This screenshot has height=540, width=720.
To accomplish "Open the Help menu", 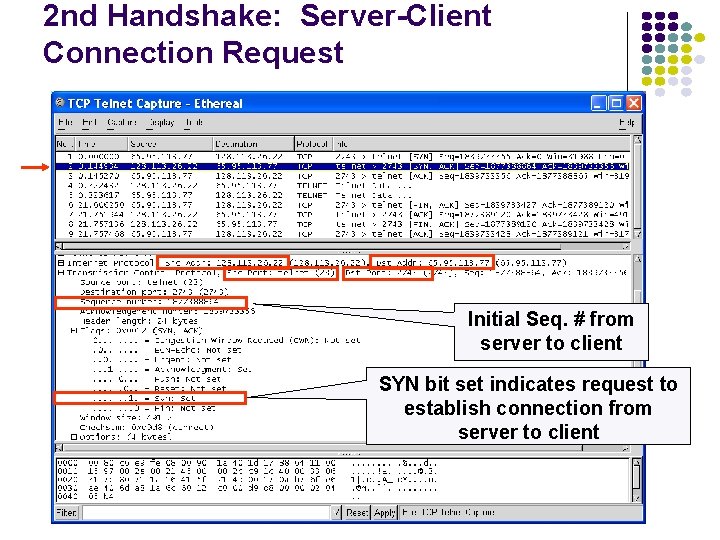I will coord(626,123).
